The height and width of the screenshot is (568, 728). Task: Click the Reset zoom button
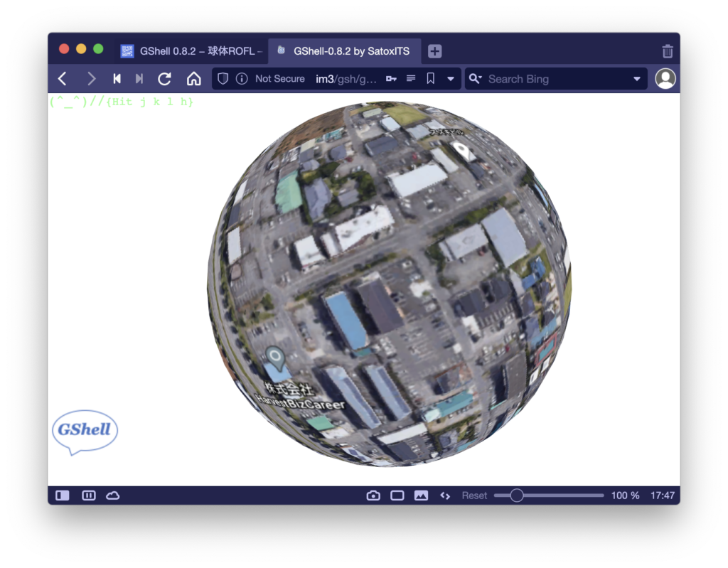click(474, 495)
